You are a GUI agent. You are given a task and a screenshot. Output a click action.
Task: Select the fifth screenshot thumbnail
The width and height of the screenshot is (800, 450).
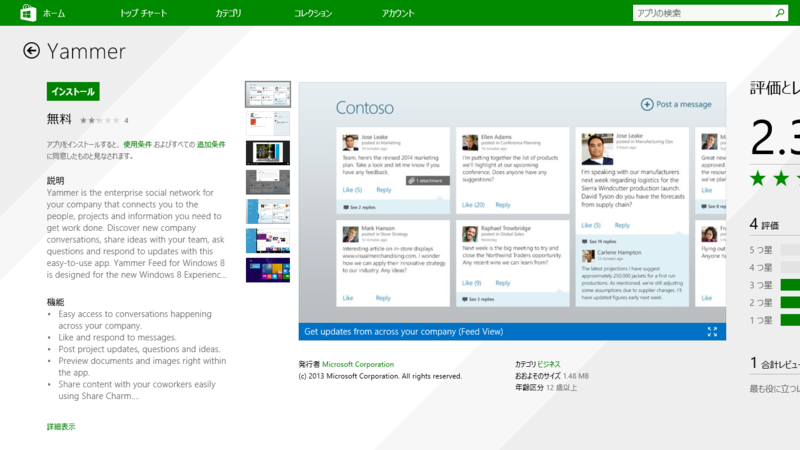pyautogui.click(x=268, y=211)
